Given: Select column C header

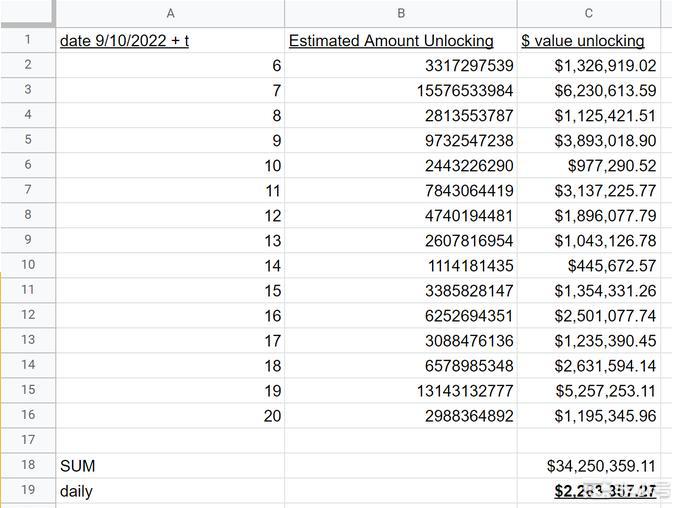Looking at the screenshot, I should click(x=588, y=13).
